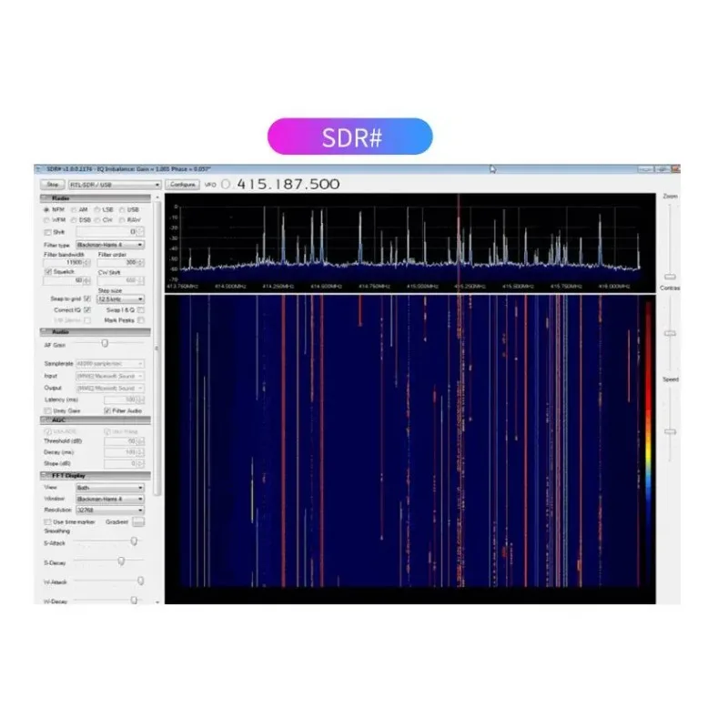Click the Gradient color editor button

click(x=138, y=522)
